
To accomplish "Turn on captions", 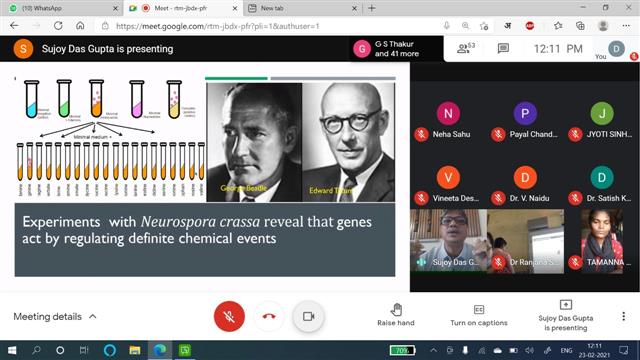I will pos(479,316).
